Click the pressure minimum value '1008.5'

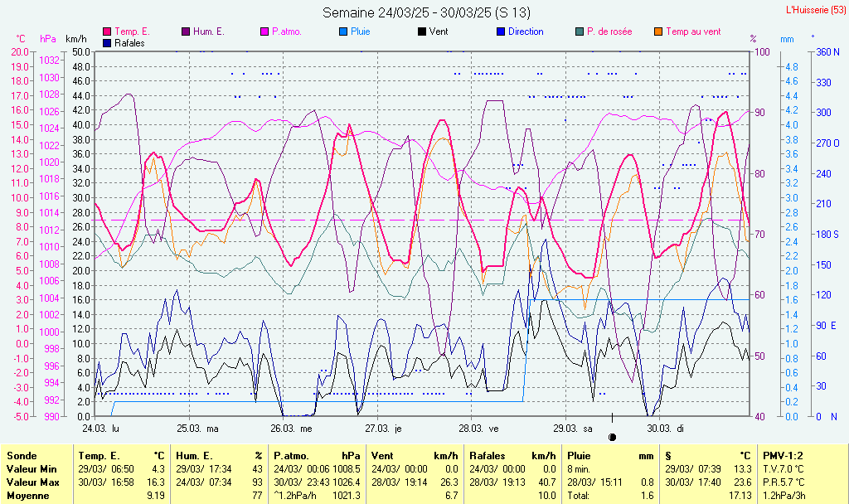pos(347,469)
